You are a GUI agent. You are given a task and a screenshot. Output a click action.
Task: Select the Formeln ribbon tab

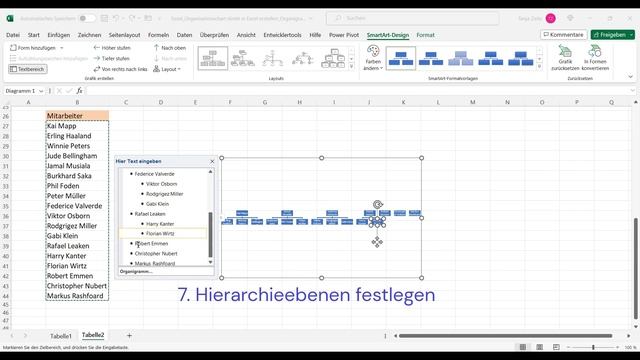click(x=158, y=35)
